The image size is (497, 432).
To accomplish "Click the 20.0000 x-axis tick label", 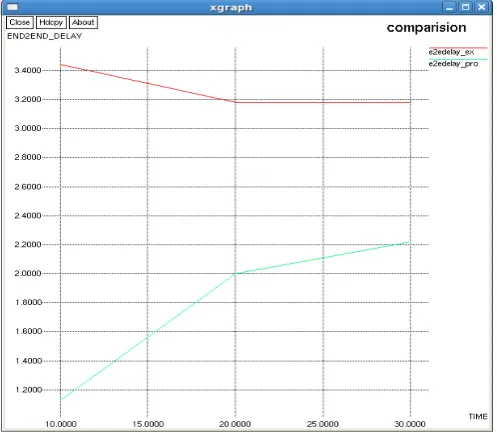I will (235, 424).
